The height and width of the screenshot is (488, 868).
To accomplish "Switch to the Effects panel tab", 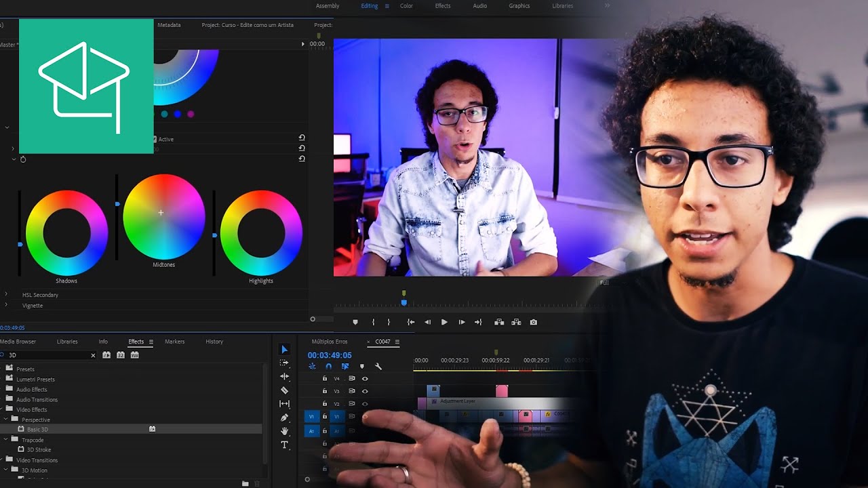I will tap(137, 341).
